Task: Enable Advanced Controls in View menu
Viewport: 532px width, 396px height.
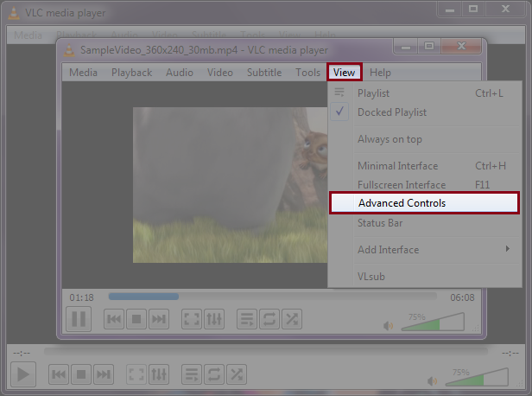Action: [424, 202]
